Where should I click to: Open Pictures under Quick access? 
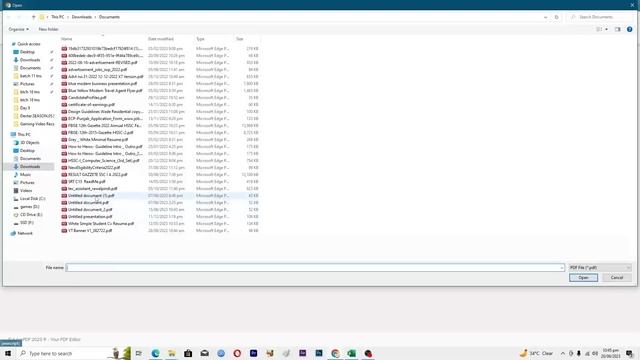coord(27,84)
